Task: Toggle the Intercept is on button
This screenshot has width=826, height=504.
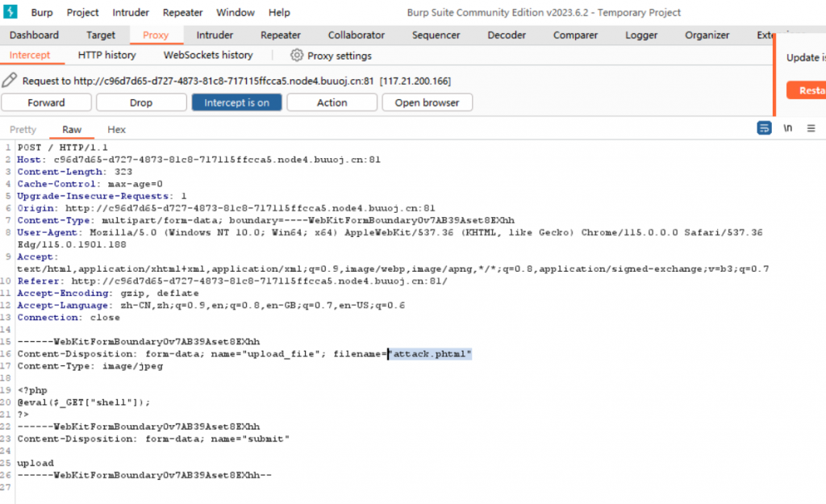Action: tap(236, 102)
